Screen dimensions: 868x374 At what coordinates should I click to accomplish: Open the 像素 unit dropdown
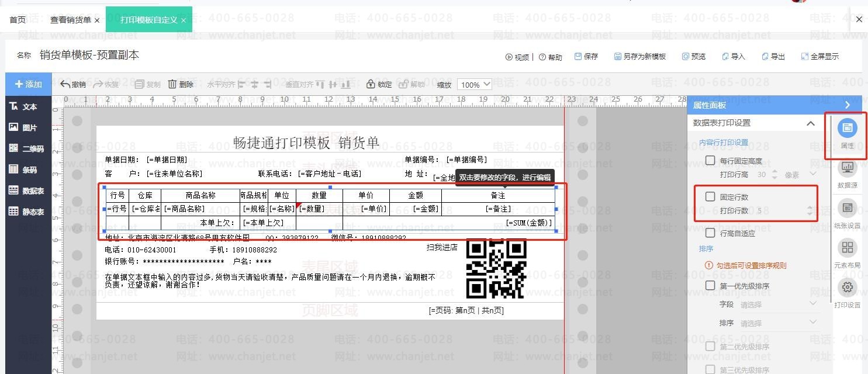tap(800, 174)
